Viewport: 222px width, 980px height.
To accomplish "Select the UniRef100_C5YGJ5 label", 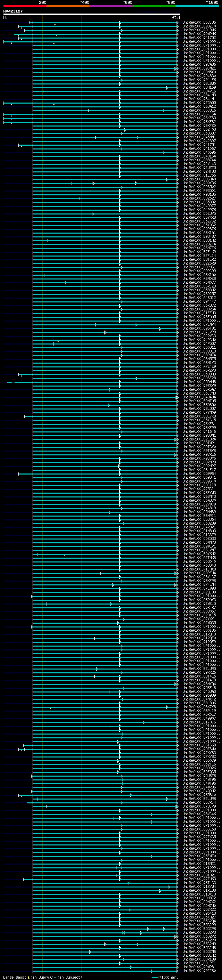I will pyautogui.click(x=199, y=420).
